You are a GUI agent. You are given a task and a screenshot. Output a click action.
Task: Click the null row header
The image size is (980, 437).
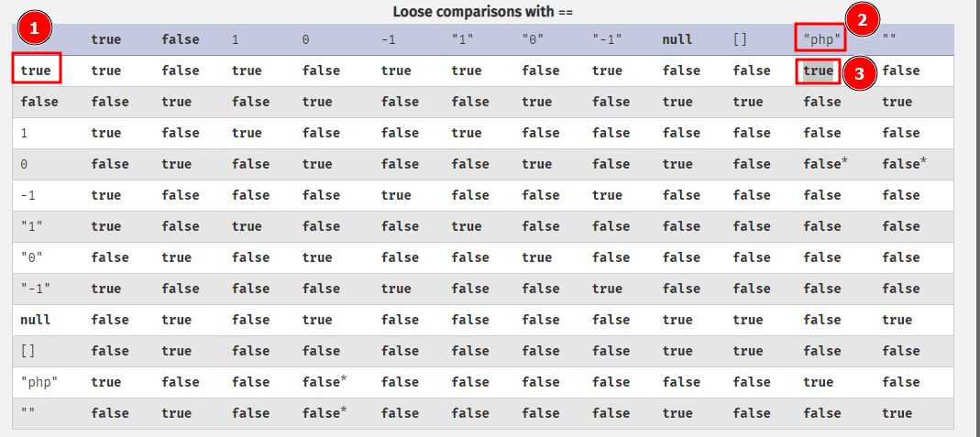(36, 320)
